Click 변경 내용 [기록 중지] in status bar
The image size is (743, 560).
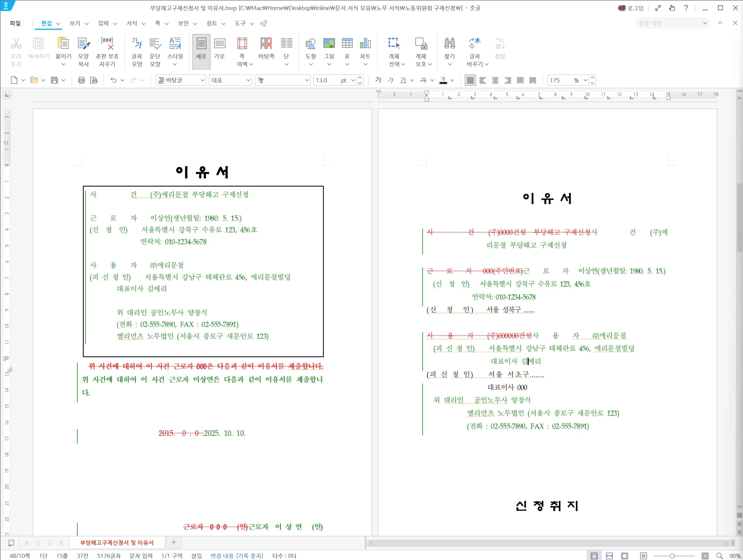pyautogui.click(x=236, y=556)
